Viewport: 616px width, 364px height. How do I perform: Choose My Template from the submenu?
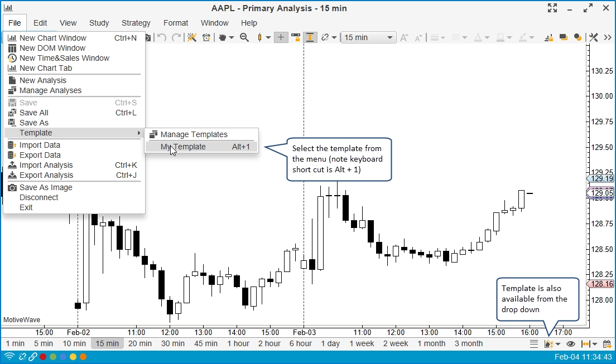[201, 147]
